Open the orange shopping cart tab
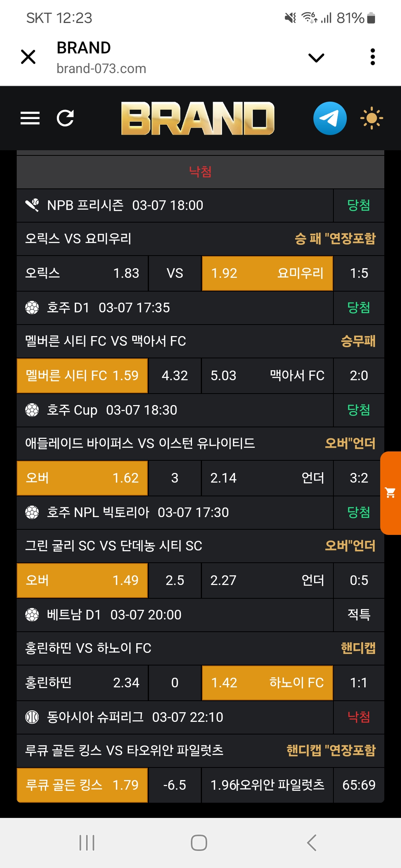Image resolution: width=401 pixels, height=868 pixels. click(390, 493)
